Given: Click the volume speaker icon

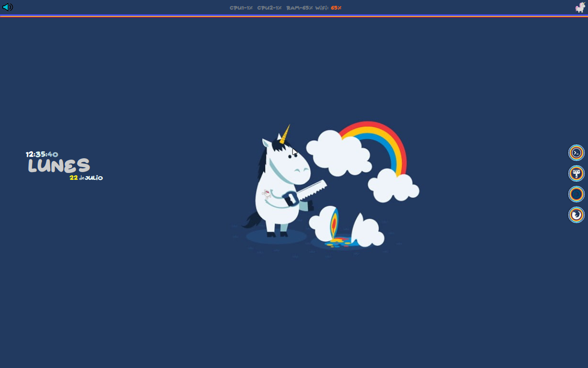Looking at the screenshot, I should pyautogui.click(x=7, y=7).
